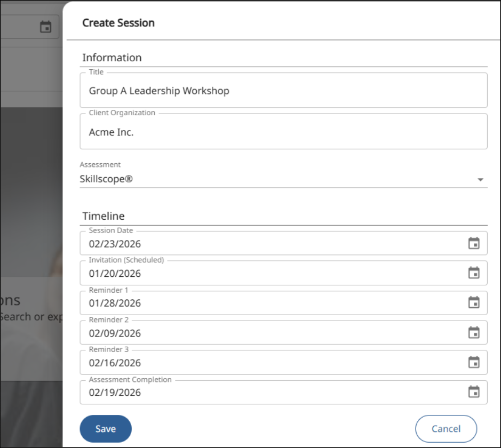Save the new session
This screenshot has width=501, height=448.
(106, 428)
